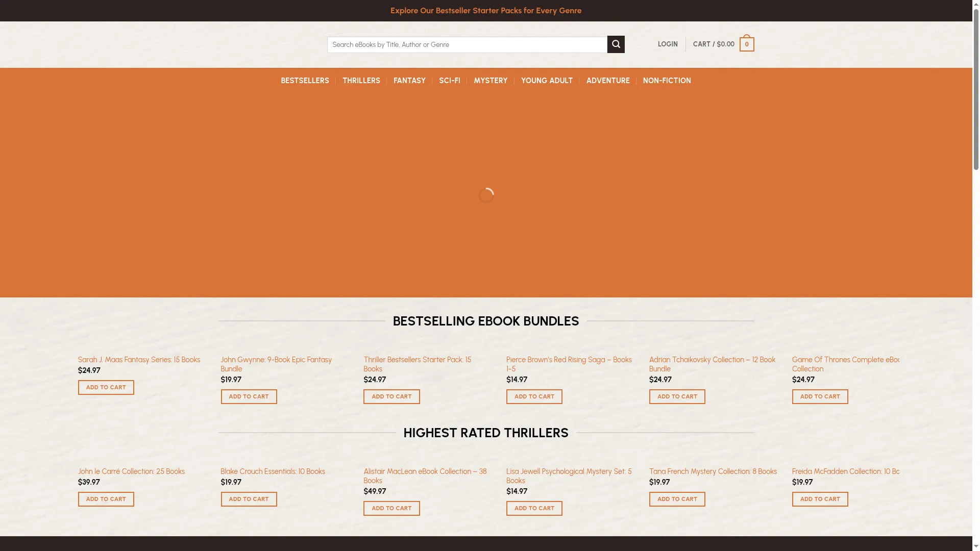
Task: Open Adrian Tchaikovsky Collection product
Action: coord(712,364)
